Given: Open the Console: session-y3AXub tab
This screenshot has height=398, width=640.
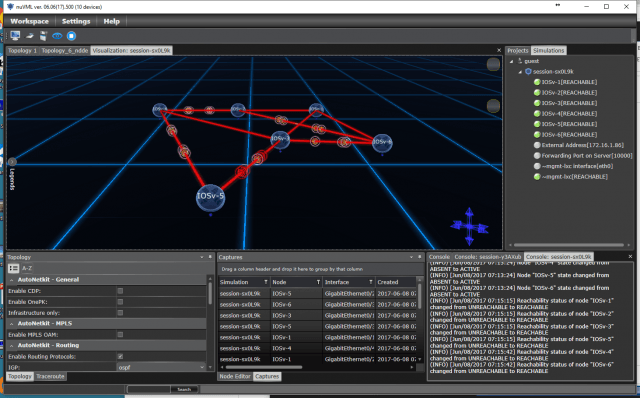Looking at the screenshot, I should [488, 257].
